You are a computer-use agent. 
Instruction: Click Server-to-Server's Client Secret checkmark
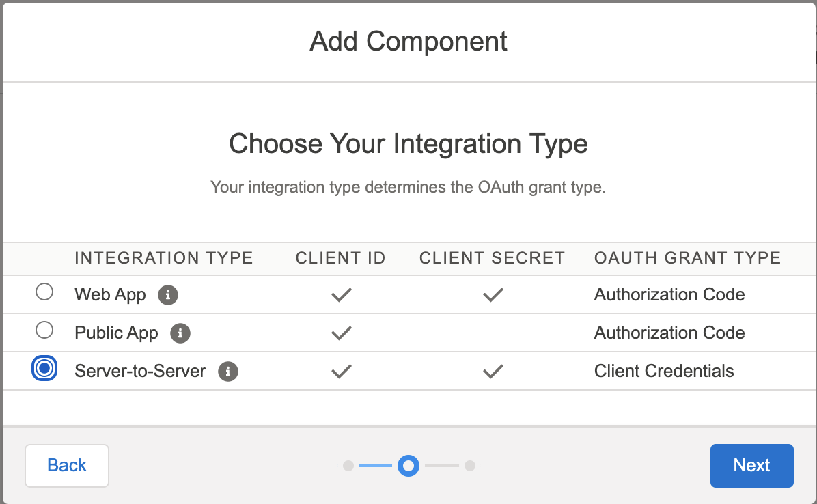[x=493, y=372]
